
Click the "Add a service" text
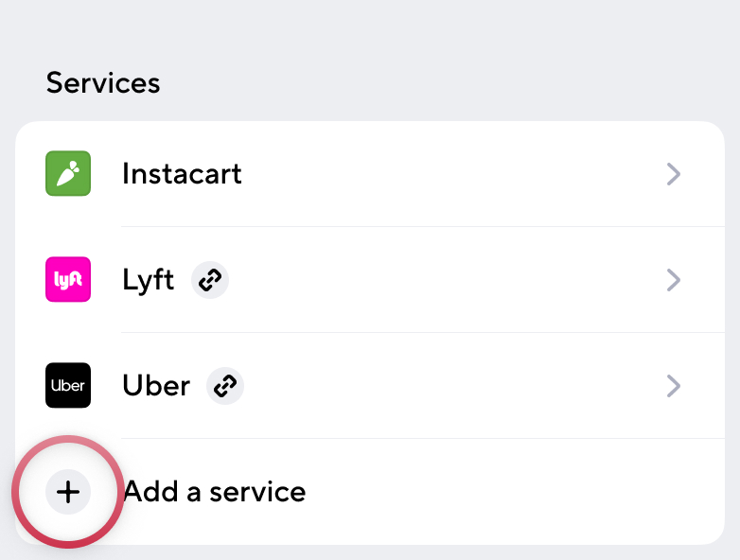click(x=215, y=492)
